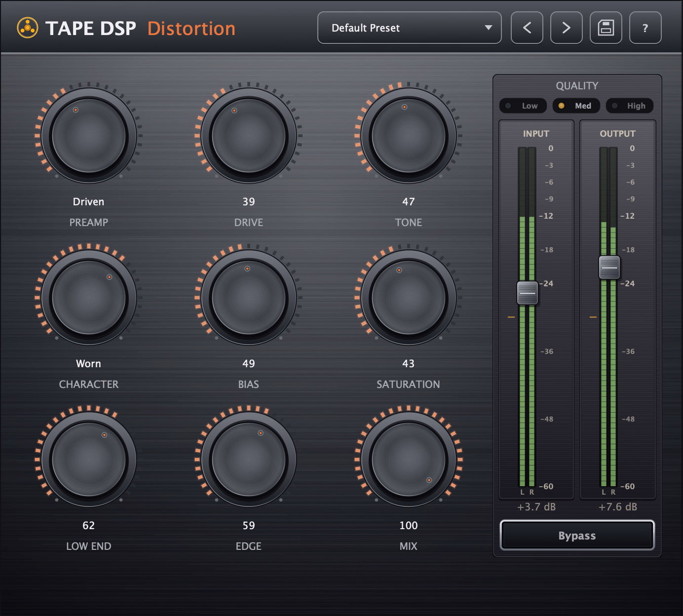
Task: Click the Tape DSP reel logo icon
Action: coord(28,28)
